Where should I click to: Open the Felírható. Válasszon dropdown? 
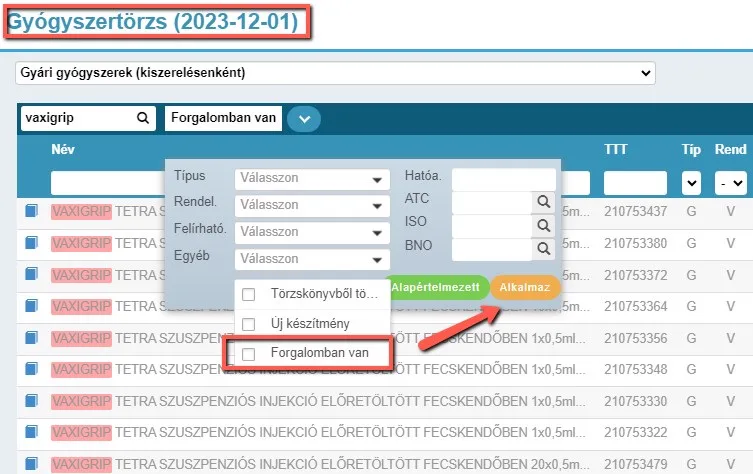coord(312,232)
